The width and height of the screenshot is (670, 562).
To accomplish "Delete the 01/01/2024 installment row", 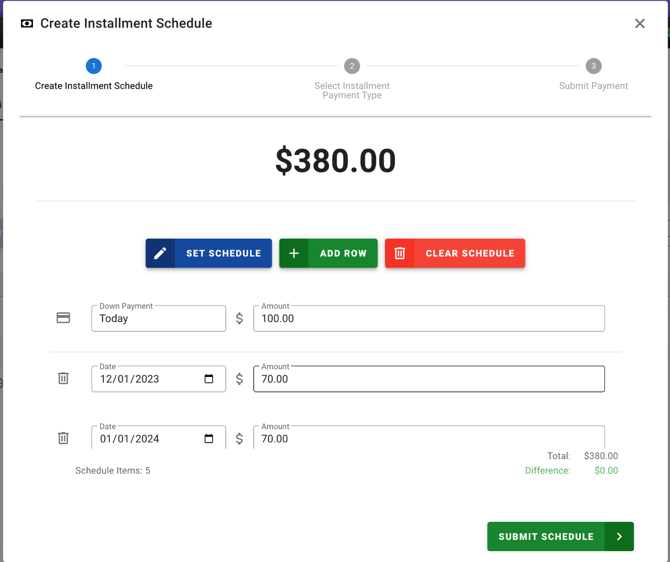I will tap(63, 438).
